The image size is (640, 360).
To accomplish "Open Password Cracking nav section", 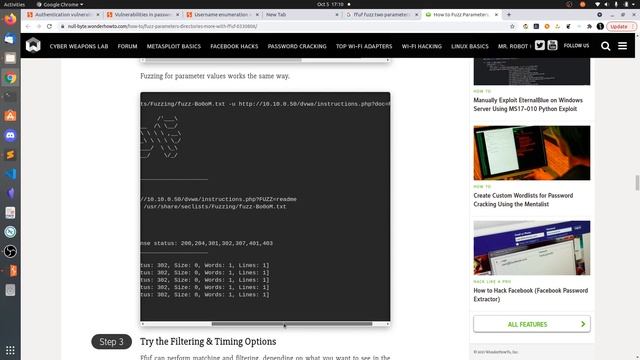I will (x=297, y=46).
